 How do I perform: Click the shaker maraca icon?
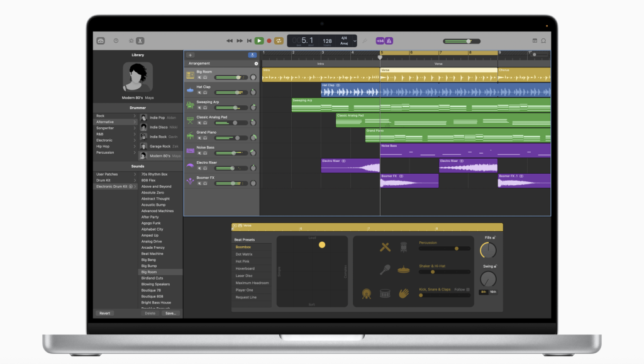click(385, 270)
